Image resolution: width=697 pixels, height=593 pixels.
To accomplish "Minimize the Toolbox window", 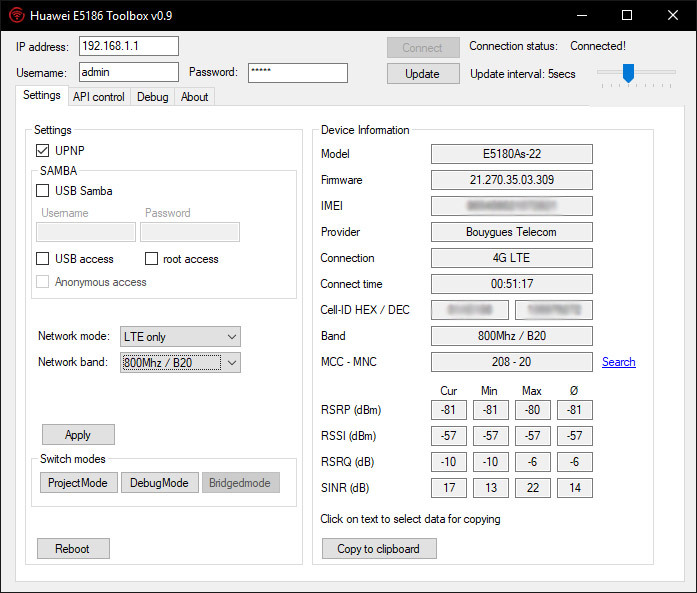I will coord(582,15).
